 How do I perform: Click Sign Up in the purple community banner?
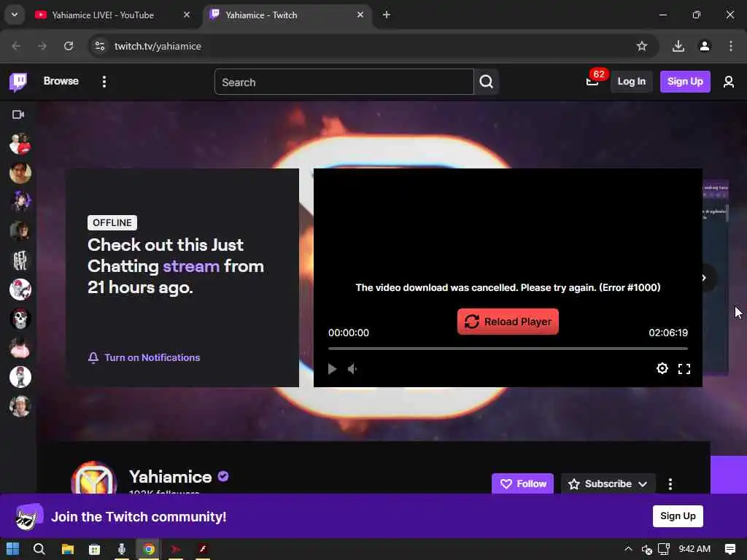point(678,516)
